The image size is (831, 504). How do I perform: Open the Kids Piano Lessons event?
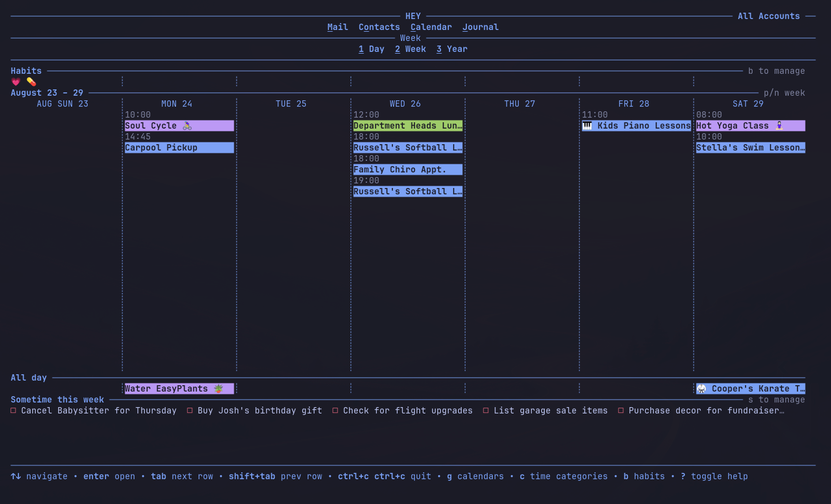(636, 126)
